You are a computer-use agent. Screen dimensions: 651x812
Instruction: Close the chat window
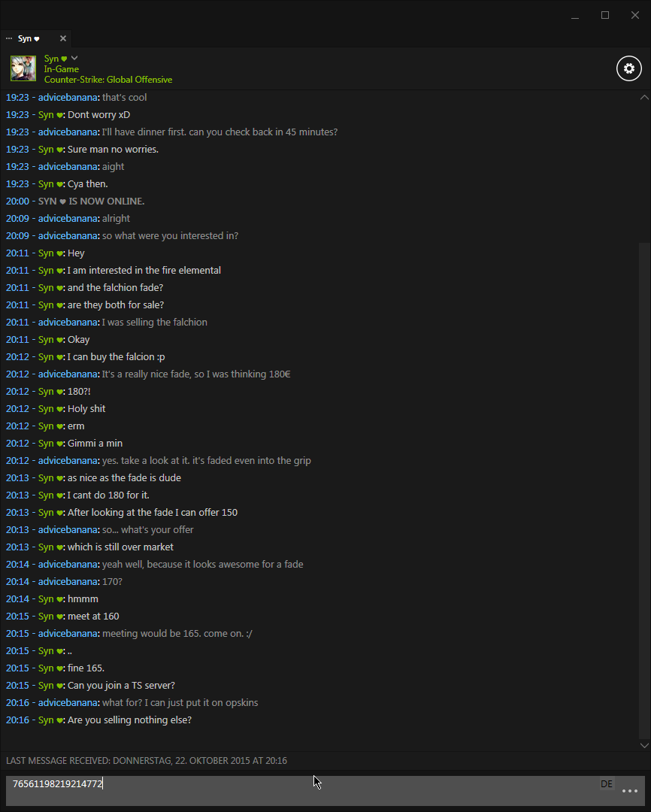635,15
